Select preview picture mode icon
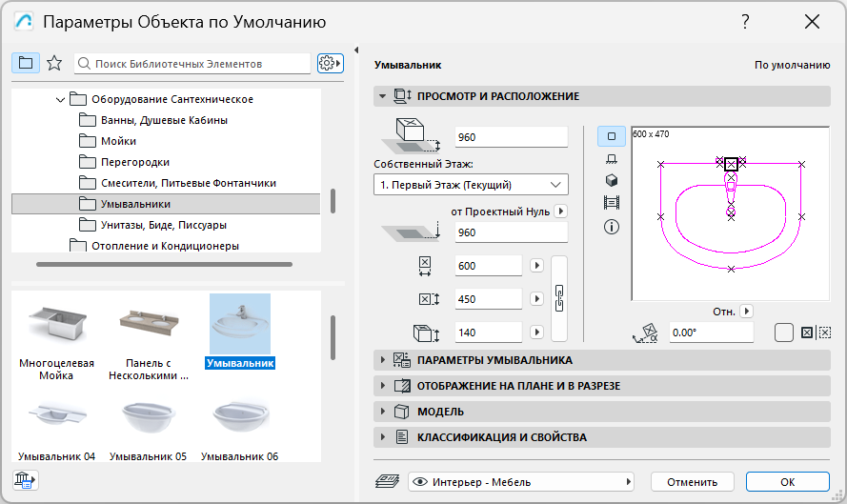Screen dimensions: 847x504 (x=612, y=203)
